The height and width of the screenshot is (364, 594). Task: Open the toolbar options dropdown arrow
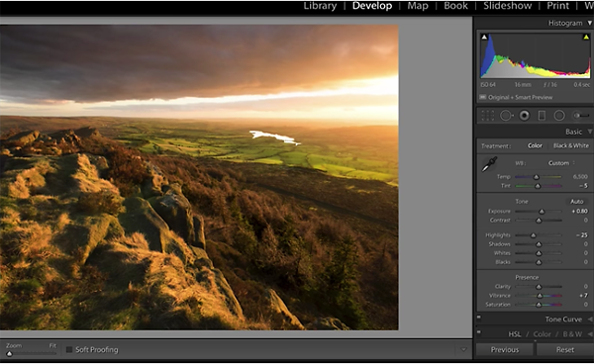pos(463,349)
